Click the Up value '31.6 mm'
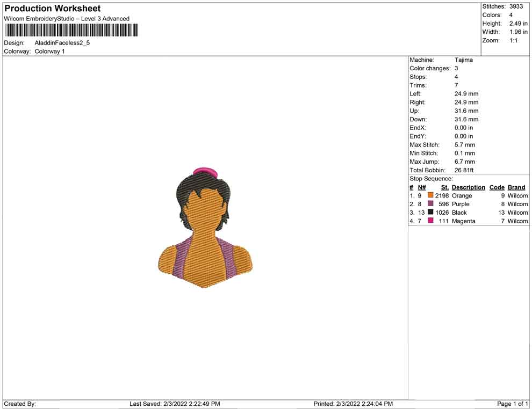 click(x=466, y=111)
